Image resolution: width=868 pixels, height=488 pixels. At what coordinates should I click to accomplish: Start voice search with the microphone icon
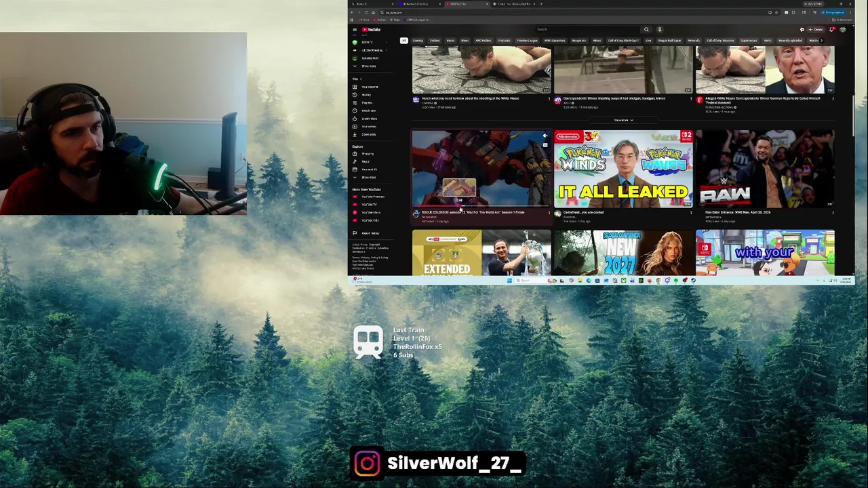659,29
